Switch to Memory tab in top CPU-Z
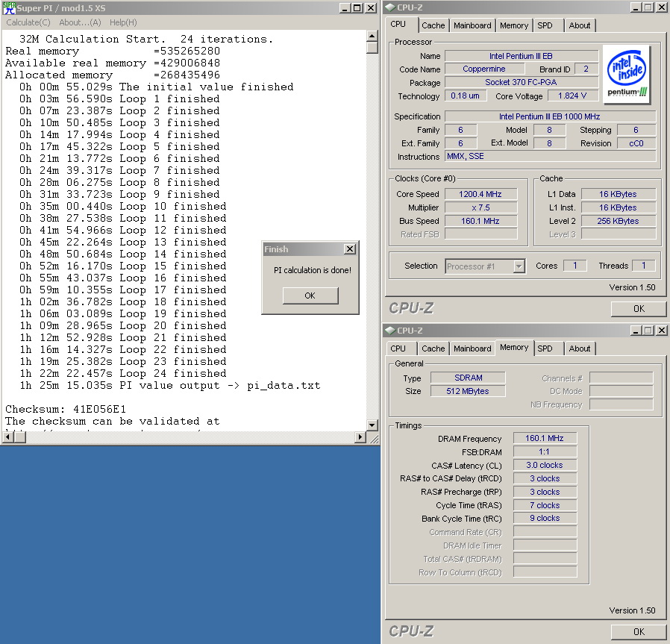The width and height of the screenshot is (670, 644). [514, 25]
